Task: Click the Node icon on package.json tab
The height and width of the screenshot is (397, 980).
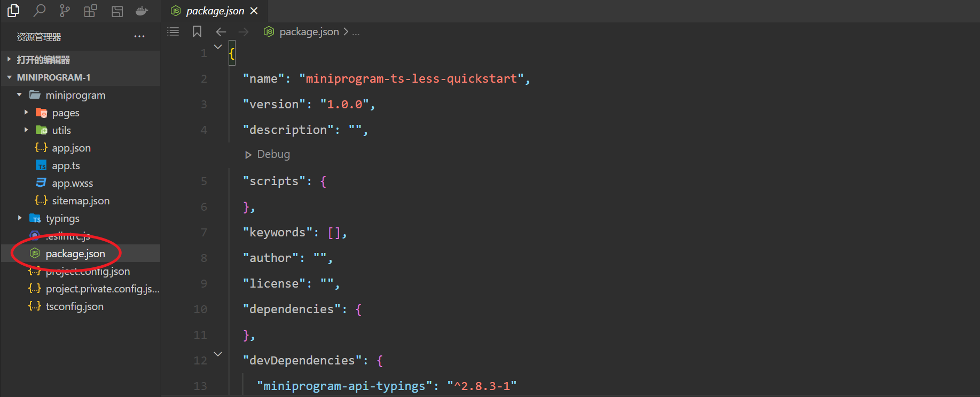Action: click(x=176, y=11)
